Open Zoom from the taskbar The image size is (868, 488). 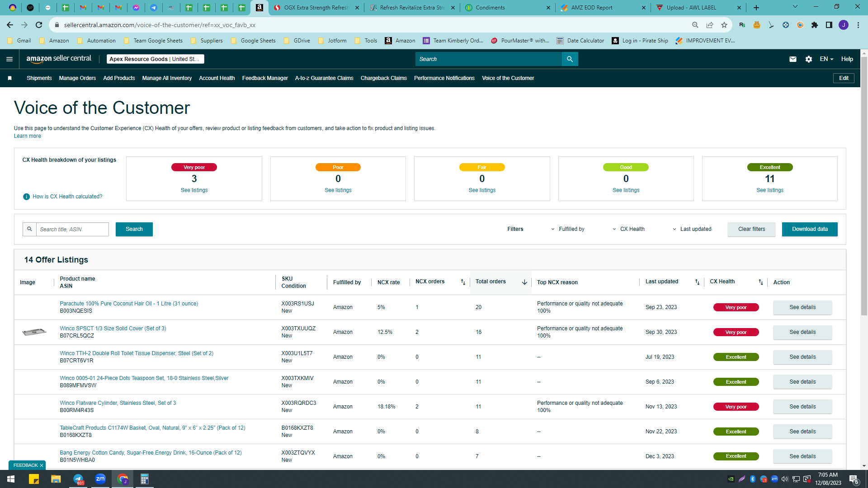tap(100, 479)
